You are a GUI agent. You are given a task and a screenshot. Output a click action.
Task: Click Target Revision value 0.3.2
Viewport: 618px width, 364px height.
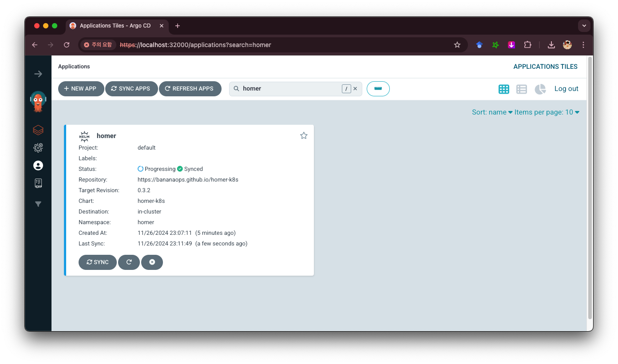144,190
